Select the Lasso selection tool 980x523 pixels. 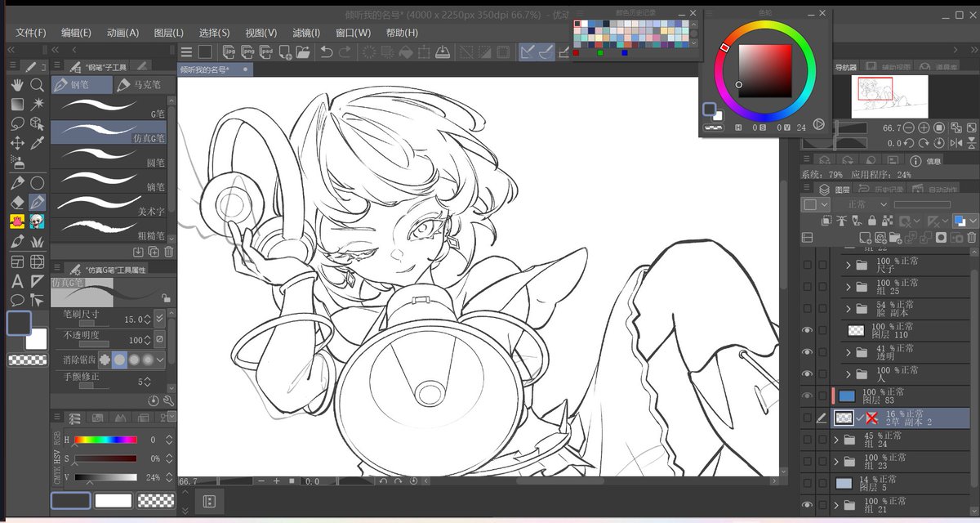click(x=17, y=124)
